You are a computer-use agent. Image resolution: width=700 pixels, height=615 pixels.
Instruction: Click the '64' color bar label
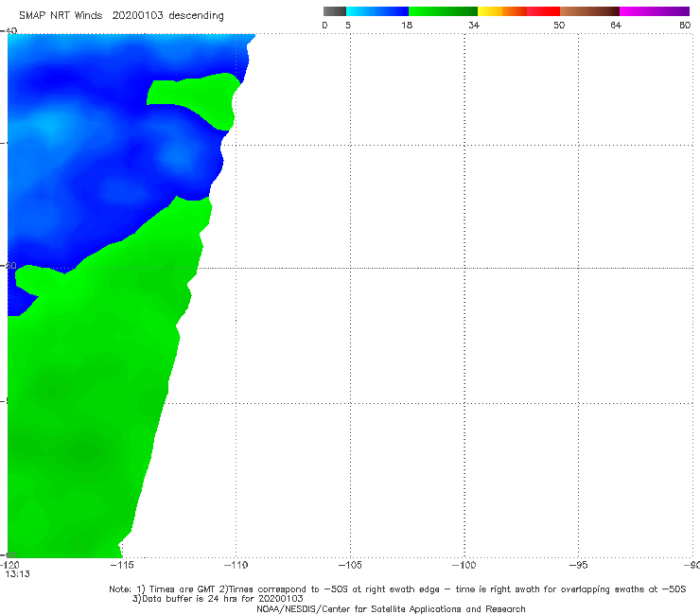click(616, 25)
